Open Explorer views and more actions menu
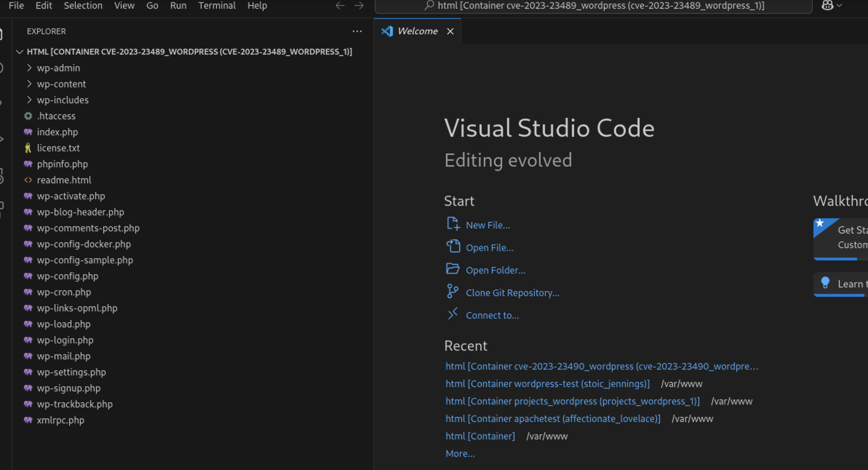The image size is (868, 470). (357, 31)
